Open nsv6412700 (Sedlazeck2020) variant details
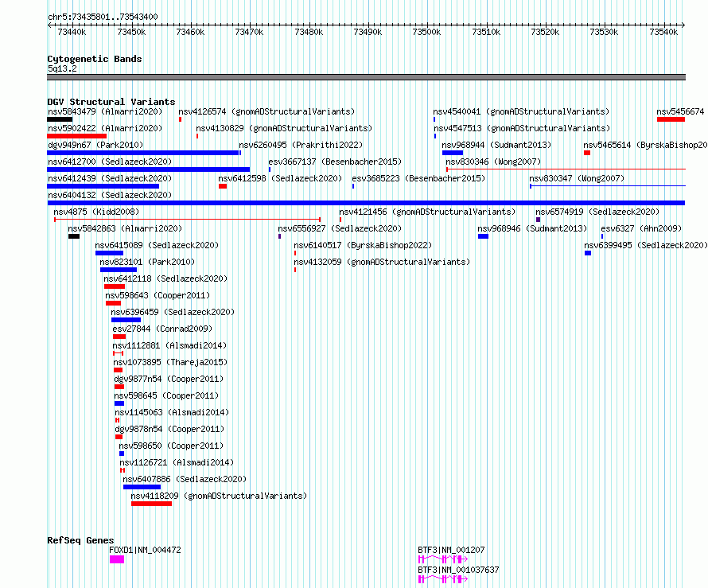The width and height of the screenshot is (708, 588). click(x=110, y=162)
